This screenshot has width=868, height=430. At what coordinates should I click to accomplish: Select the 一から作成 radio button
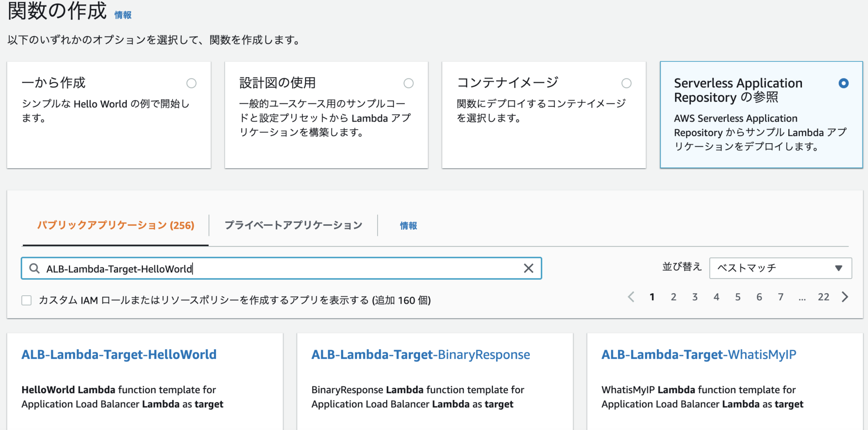[x=192, y=83]
